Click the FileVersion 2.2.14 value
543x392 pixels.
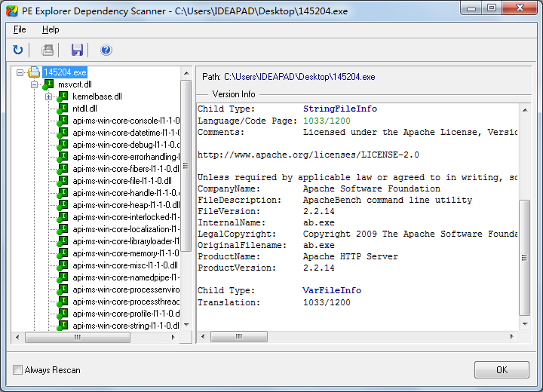(x=318, y=211)
